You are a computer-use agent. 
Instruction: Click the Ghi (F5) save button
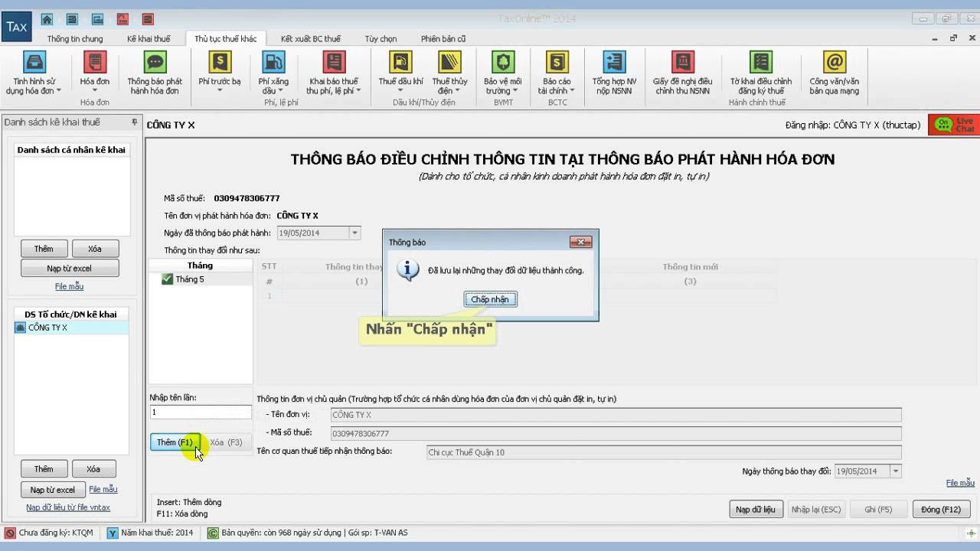tap(878, 510)
